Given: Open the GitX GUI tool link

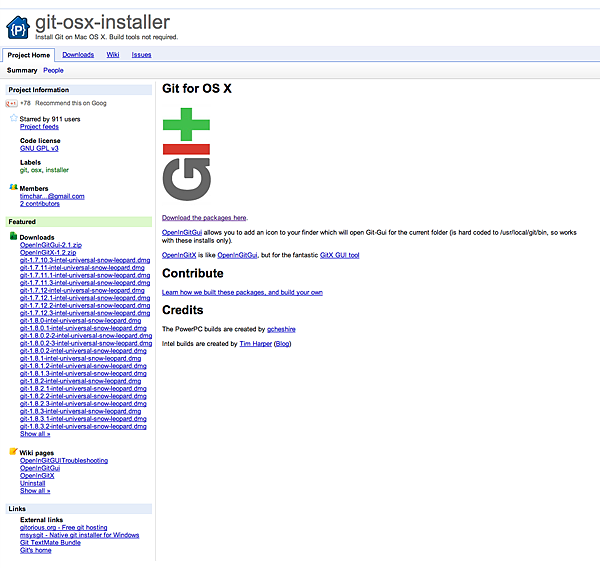Looking at the screenshot, I should coord(339,255).
